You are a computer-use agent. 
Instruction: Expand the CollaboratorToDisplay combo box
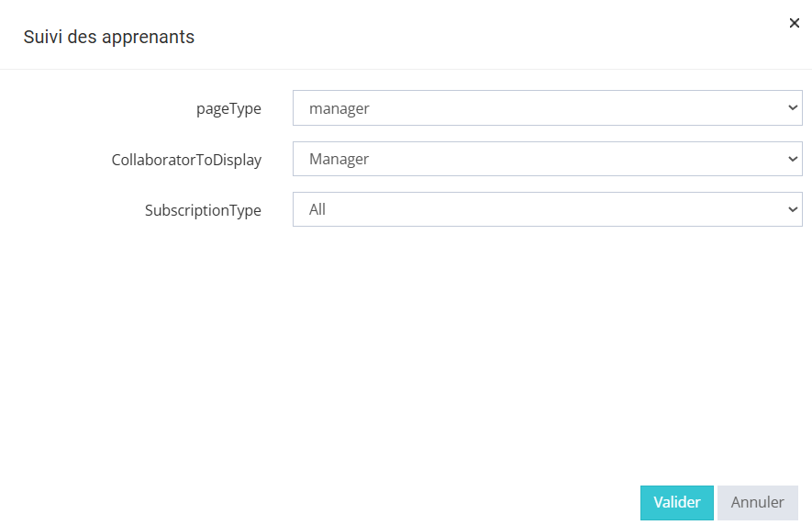tap(547, 159)
